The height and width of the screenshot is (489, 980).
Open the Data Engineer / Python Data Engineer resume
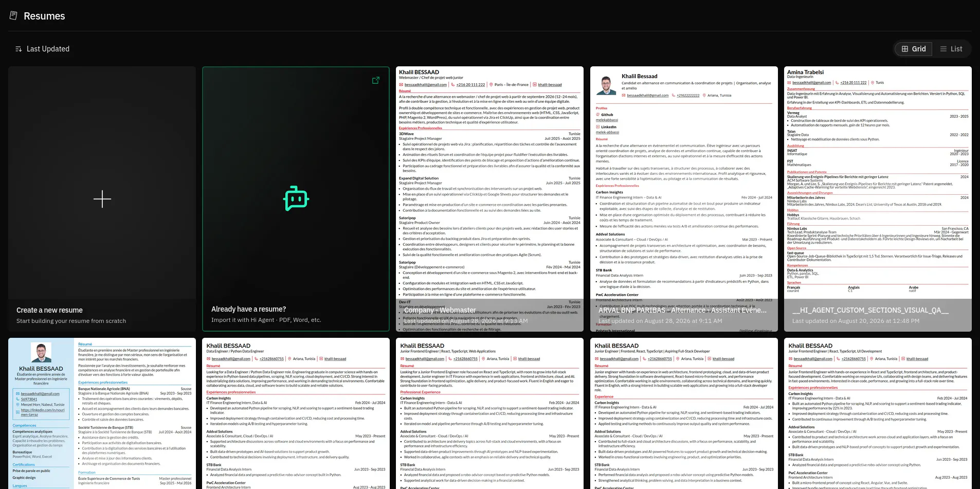[x=296, y=413]
